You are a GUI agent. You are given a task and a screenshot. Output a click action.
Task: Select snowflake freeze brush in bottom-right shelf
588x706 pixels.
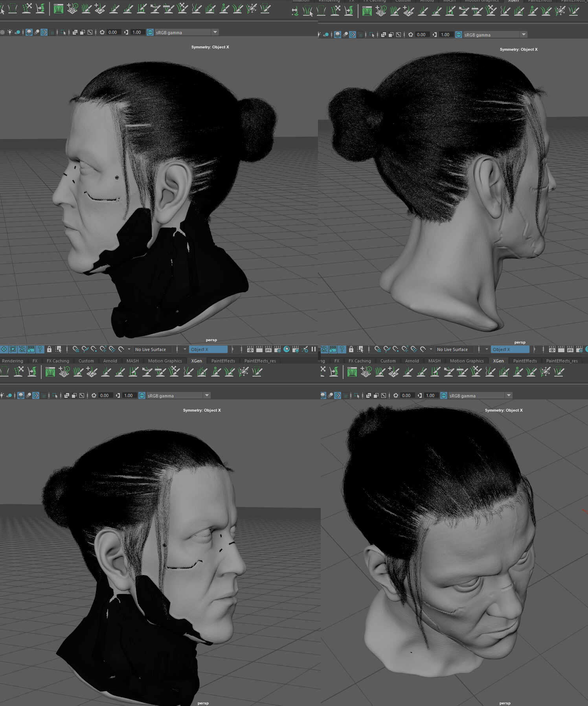[545, 371]
